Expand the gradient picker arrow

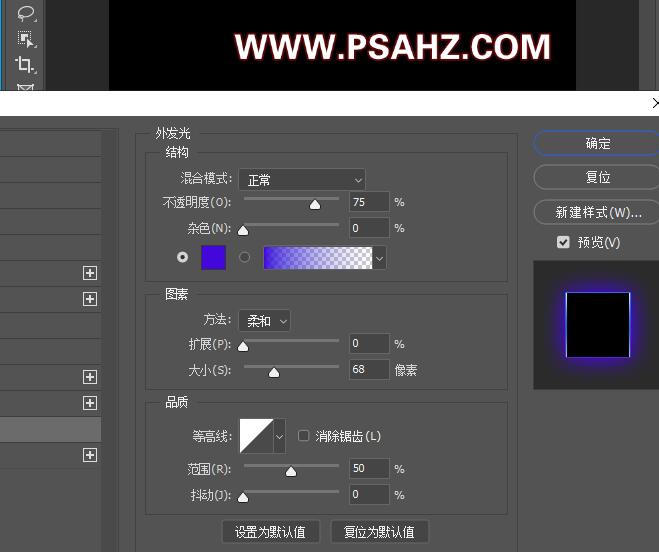(380, 258)
